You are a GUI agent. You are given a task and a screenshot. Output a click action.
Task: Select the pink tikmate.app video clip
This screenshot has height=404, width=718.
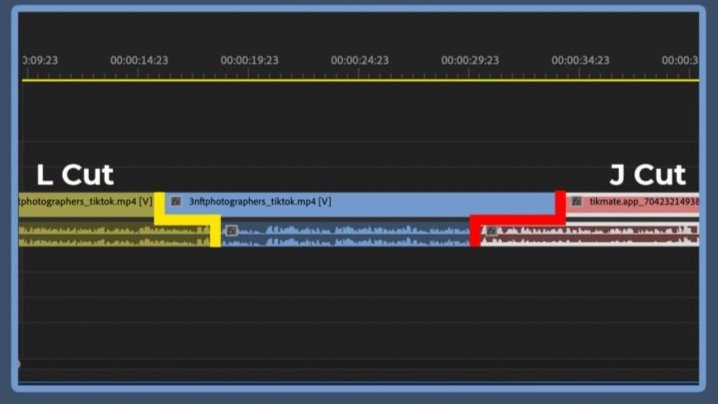(632, 202)
